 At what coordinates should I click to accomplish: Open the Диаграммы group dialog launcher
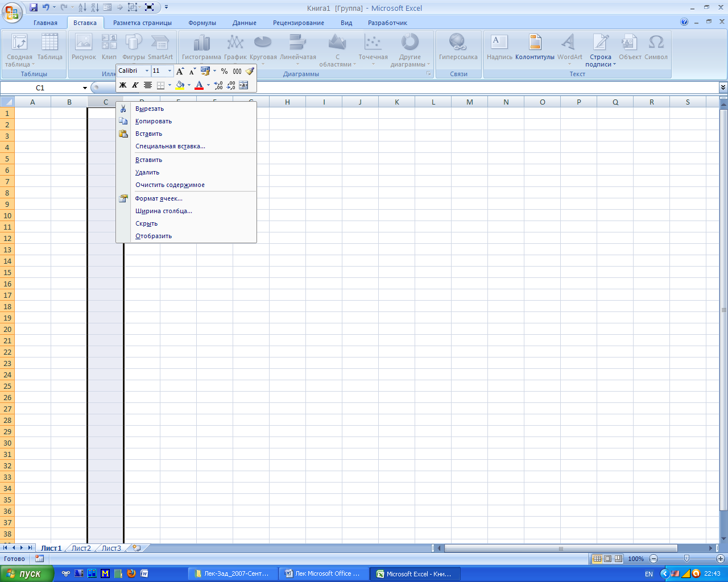[429, 74]
